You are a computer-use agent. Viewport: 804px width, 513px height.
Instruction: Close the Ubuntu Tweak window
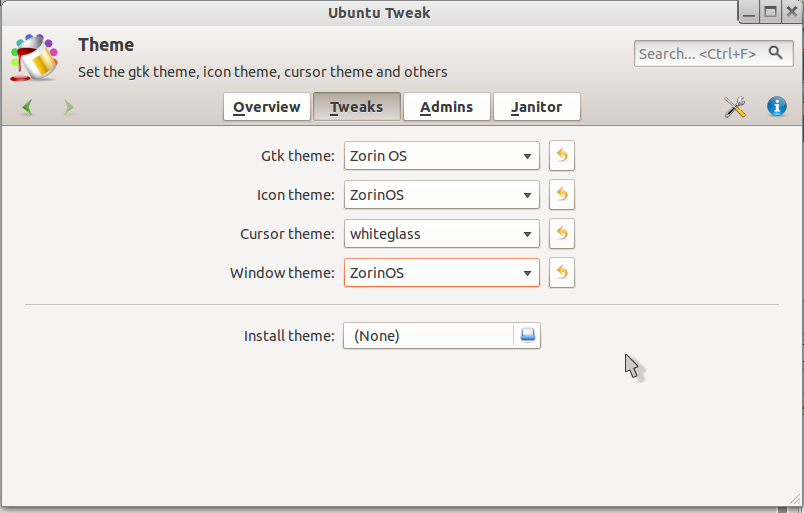(792, 13)
